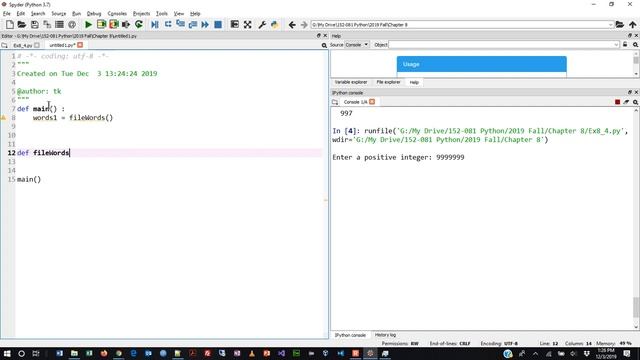The width and height of the screenshot is (640, 360).
Task: Select the Console 1/A tab
Action: click(x=355, y=102)
